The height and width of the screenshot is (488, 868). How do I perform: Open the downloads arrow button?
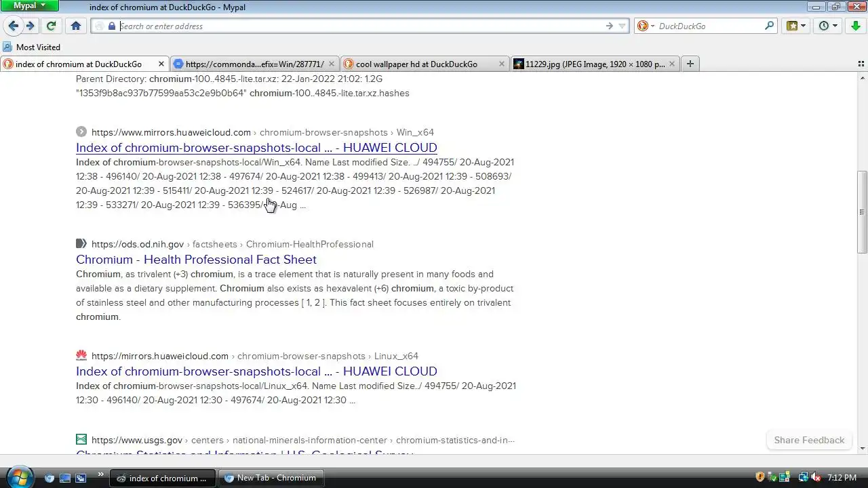tap(856, 26)
